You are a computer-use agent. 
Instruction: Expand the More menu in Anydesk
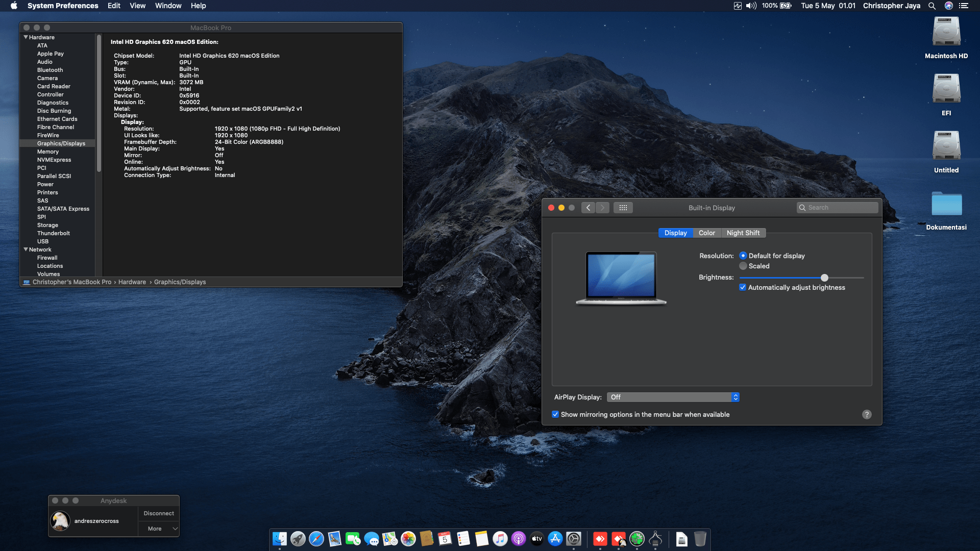point(159,529)
